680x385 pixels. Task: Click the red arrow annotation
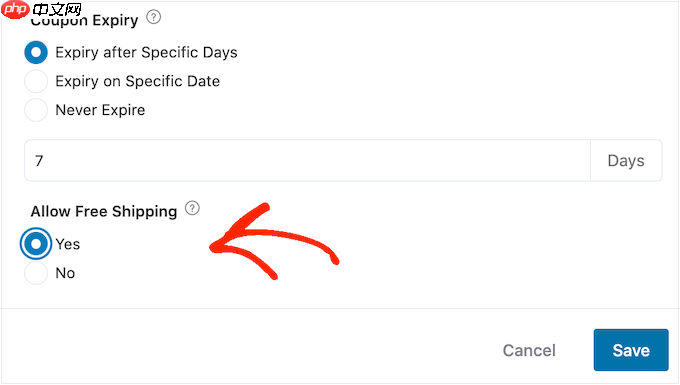(274, 241)
